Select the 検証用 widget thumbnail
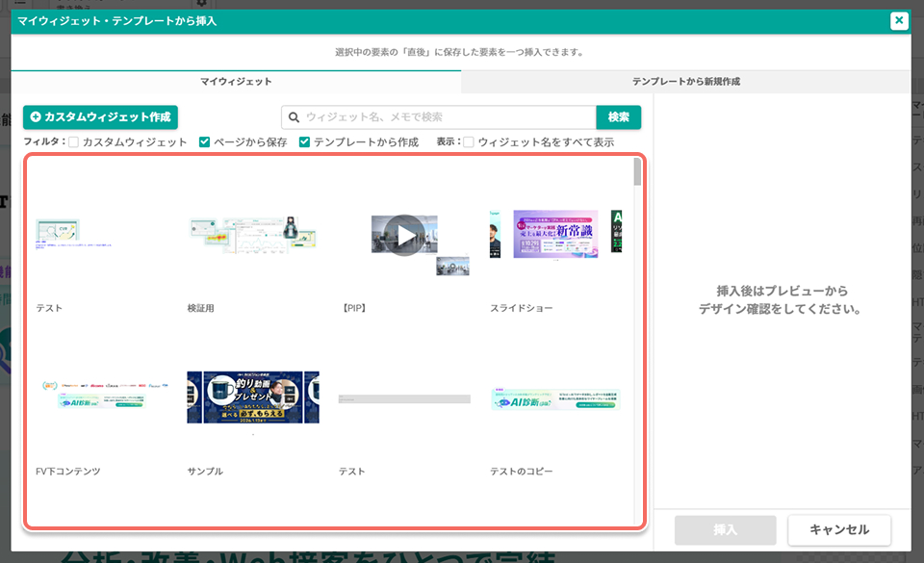This screenshot has height=563, width=924. click(x=253, y=235)
